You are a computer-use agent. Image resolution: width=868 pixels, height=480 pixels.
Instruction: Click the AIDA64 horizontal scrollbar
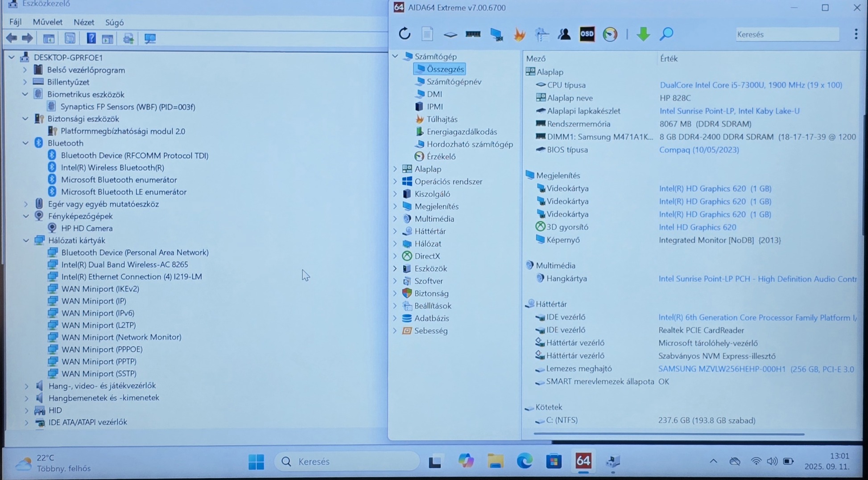pyautogui.click(x=669, y=434)
